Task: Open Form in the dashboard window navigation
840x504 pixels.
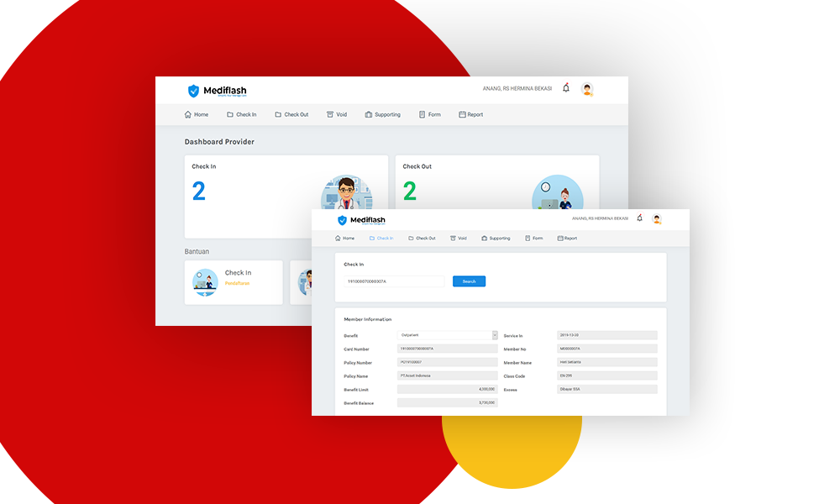Action: click(x=429, y=114)
